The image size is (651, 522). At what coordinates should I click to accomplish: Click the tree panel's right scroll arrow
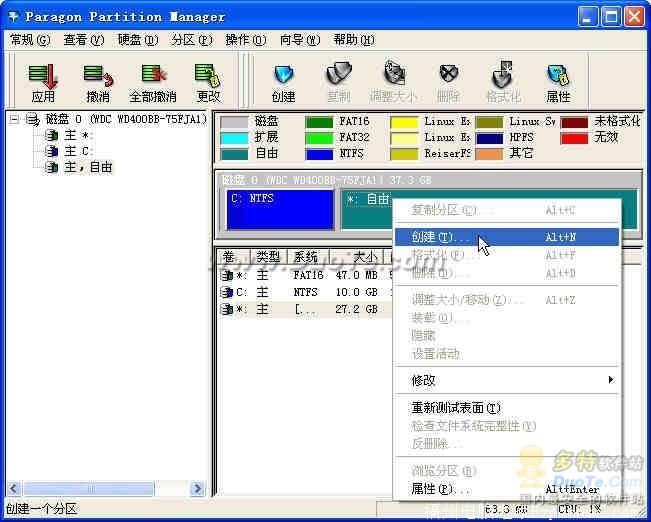(x=198, y=488)
